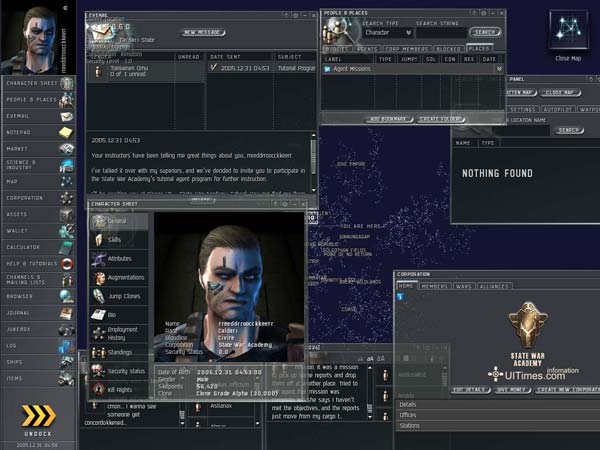The height and width of the screenshot is (450, 600).
Task: Open the Corporation sidebar entry
Action: [x=38, y=198]
